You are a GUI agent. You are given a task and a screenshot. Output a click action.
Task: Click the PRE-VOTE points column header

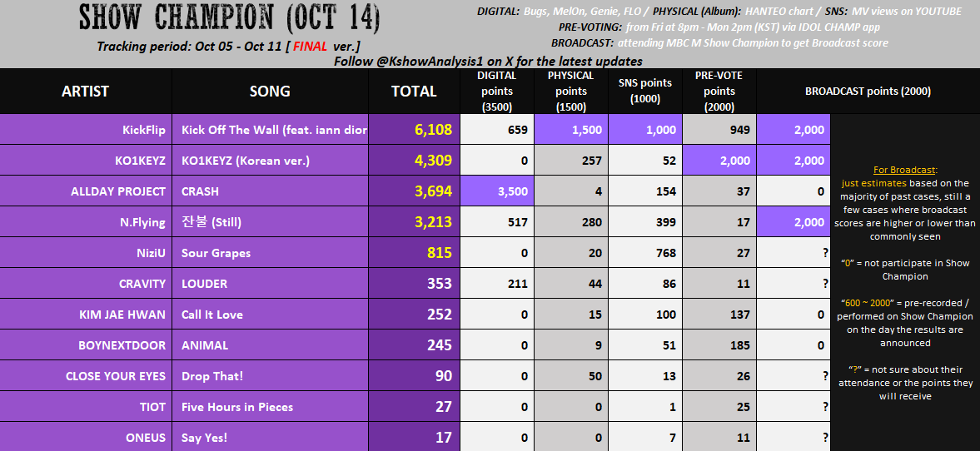point(719,92)
